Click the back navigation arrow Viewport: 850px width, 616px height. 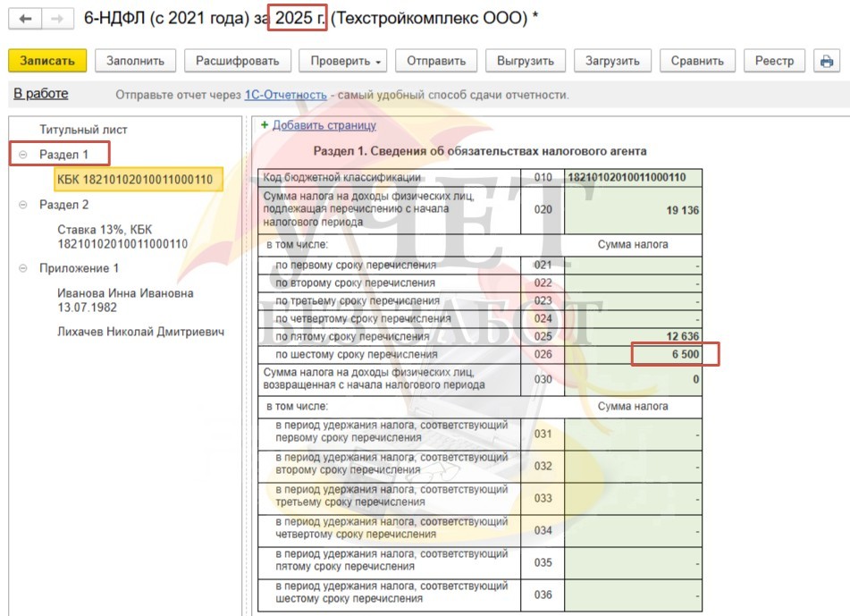25,19
